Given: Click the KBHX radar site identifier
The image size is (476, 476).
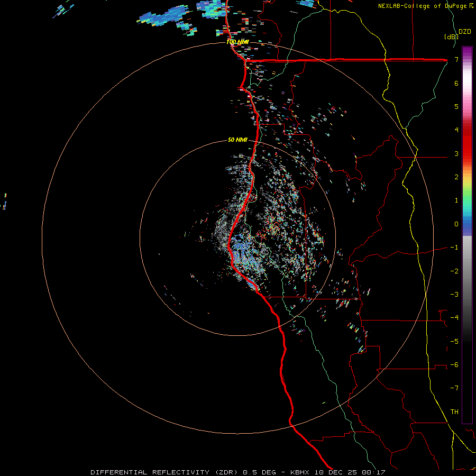Looking at the screenshot, I should click(300, 472).
